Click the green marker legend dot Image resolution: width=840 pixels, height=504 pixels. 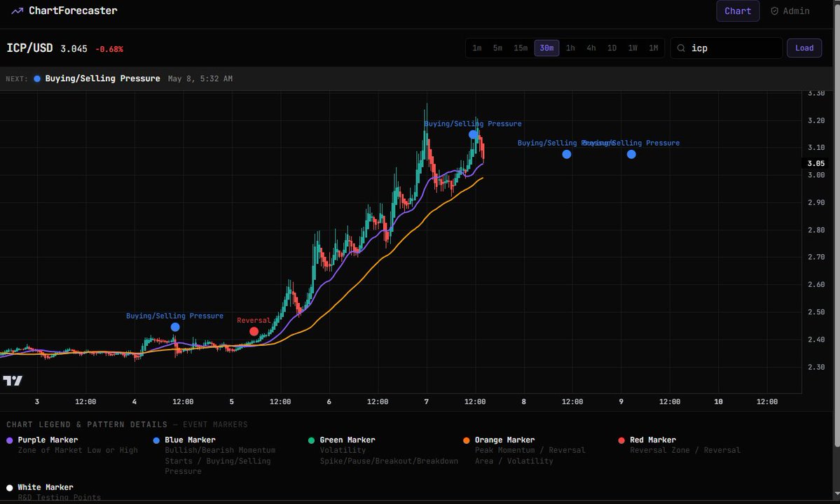click(311, 440)
